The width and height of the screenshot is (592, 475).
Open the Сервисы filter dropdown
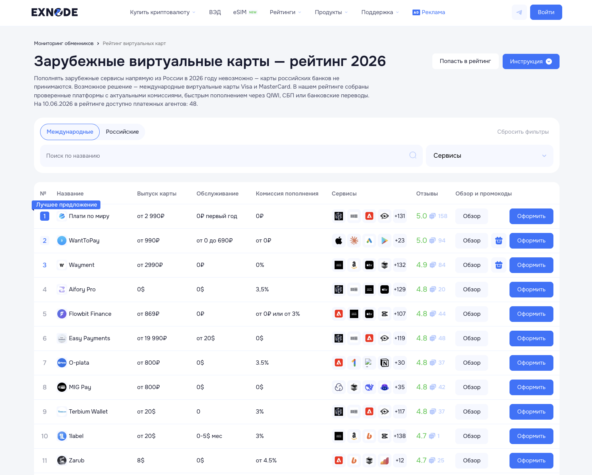pyautogui.click(x=489, y=156)
